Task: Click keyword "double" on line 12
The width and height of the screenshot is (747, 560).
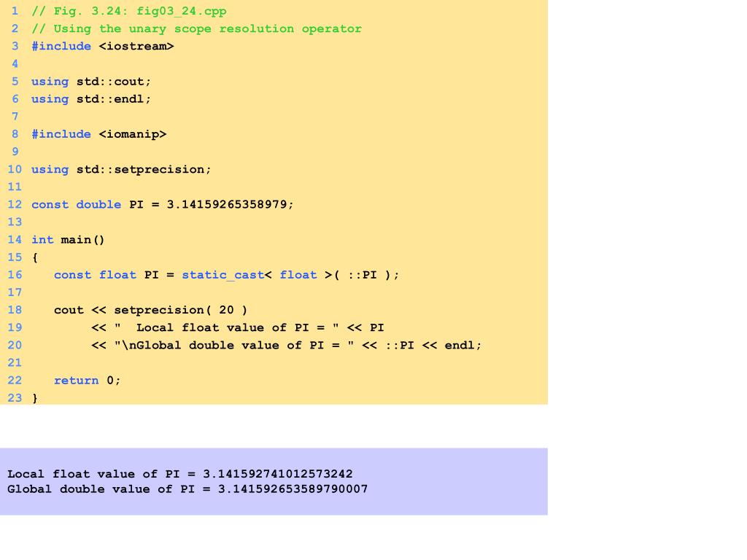Action: point(98,205)
